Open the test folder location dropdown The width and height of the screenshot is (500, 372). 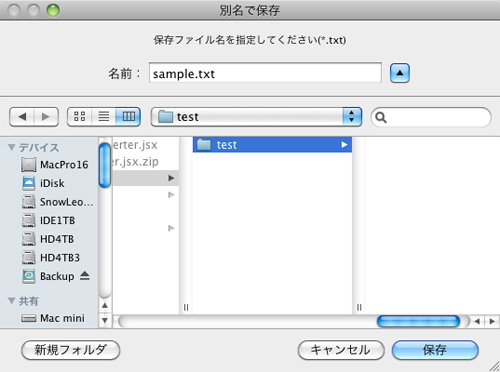[x=256, y=117]
